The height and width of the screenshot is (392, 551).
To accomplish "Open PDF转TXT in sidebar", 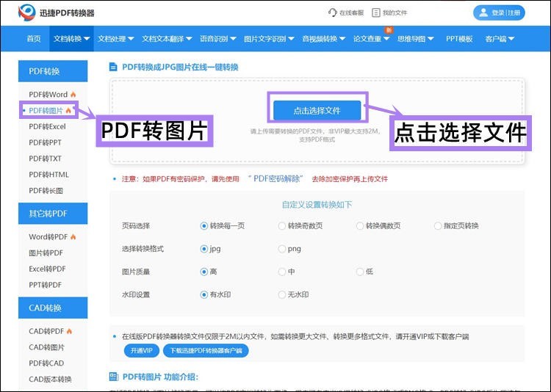I will tap(45, 159).
